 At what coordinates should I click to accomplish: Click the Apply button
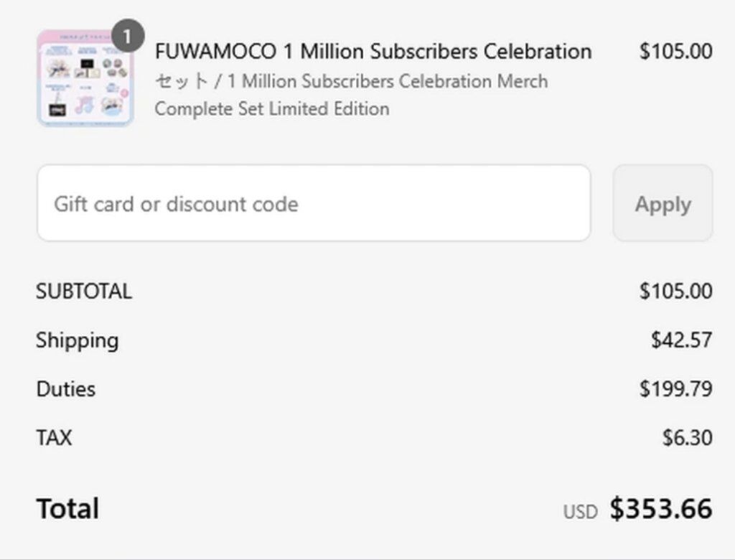click(x=663, y=203)
